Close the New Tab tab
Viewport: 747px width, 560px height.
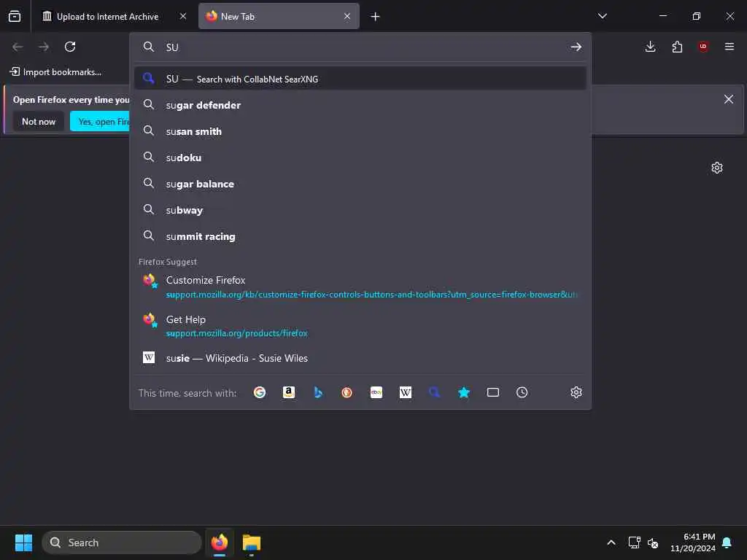(x=347, y=16)
